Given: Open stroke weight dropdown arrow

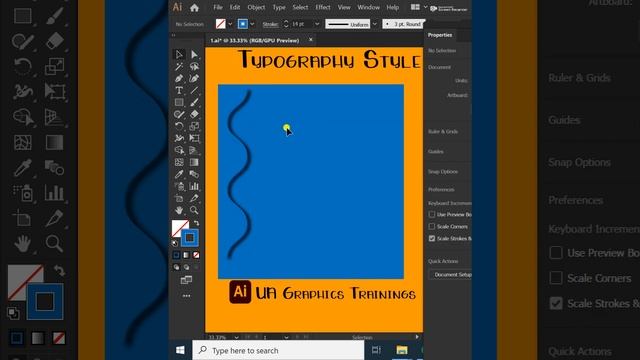Looking at the screenshot, I should tap(317, 24).
